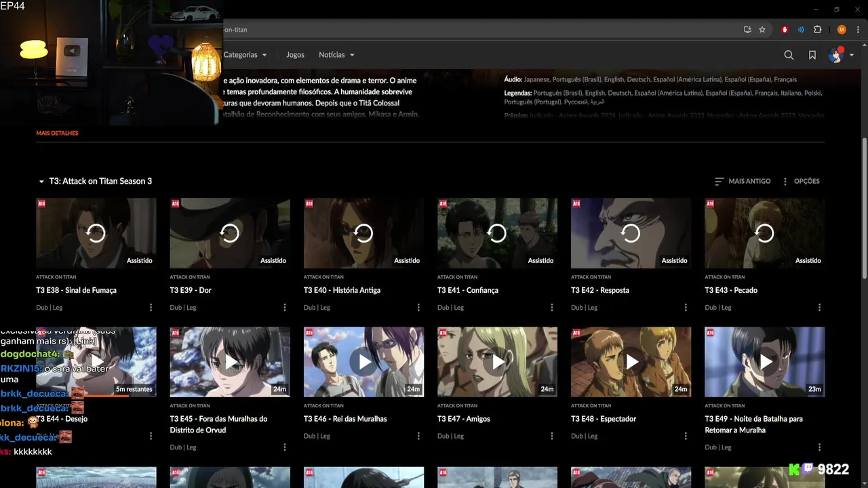Open title T3 E48 - Espectador
Screen dimensions: 868x488
[x=604, y=419]
